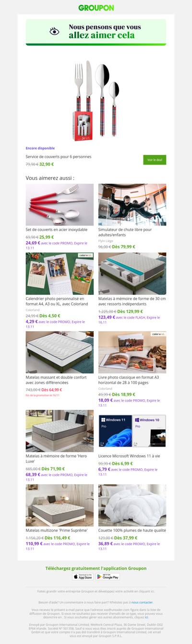Click 'Matelas multizone Prime Suprême' title
Viewport: 192px width, 644px height.
tap(57, 530)
